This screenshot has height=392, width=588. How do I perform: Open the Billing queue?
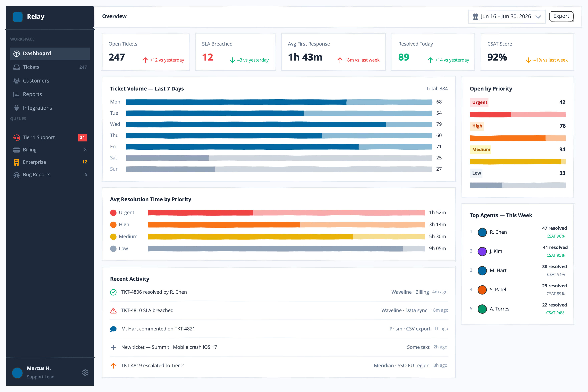coord(50,150)
